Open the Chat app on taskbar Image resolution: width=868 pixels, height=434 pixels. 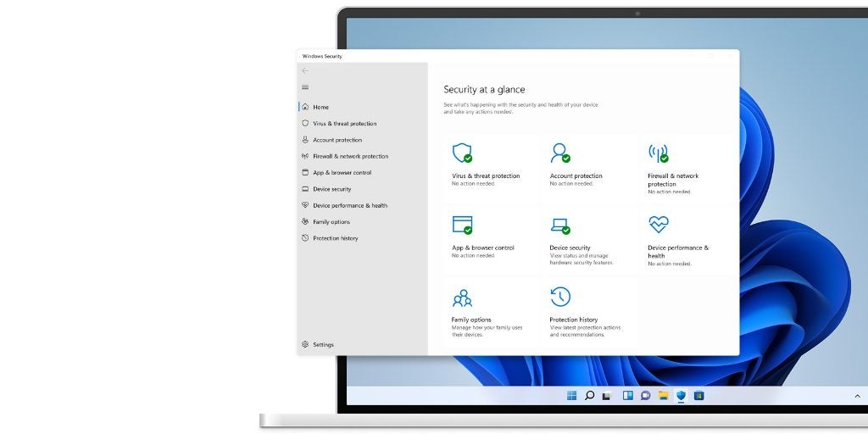point(645,395)
